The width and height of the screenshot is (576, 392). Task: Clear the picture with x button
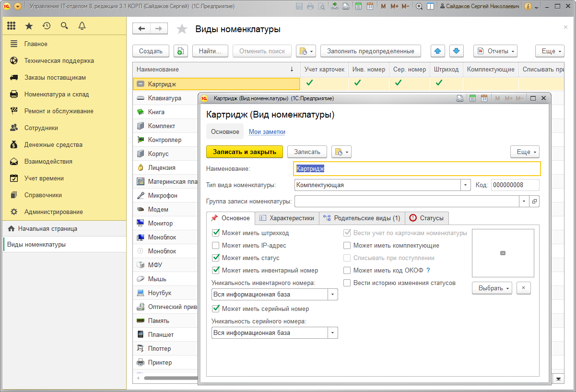[524, 288]
